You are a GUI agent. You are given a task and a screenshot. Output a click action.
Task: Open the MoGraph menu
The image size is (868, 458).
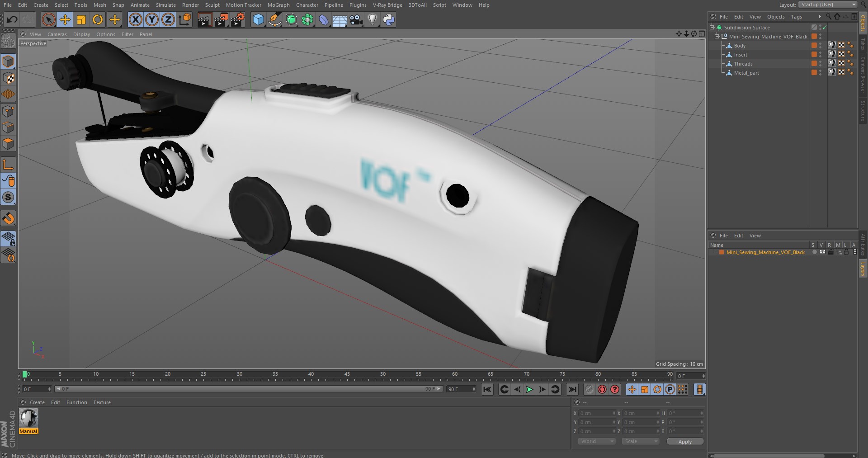point(278,5)
